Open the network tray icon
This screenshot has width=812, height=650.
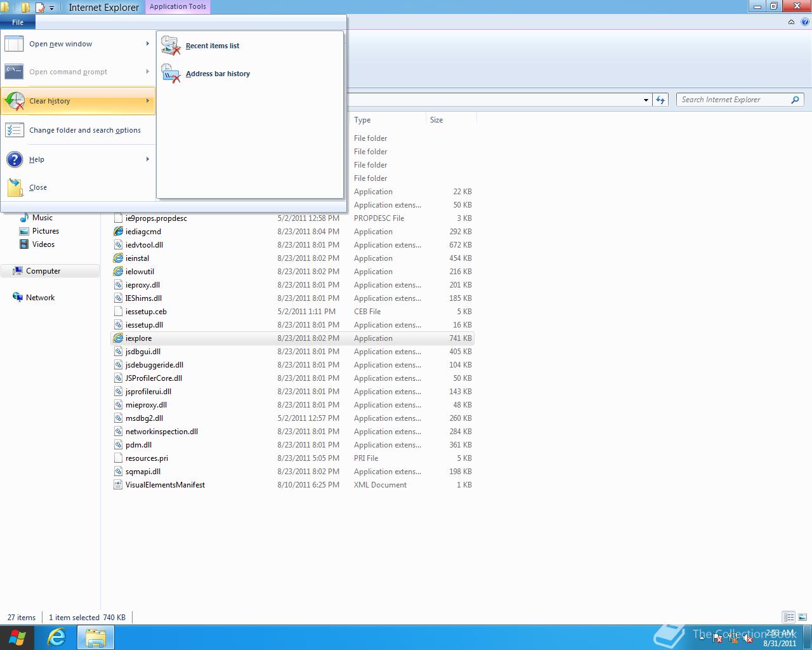(x=733, y=639)
